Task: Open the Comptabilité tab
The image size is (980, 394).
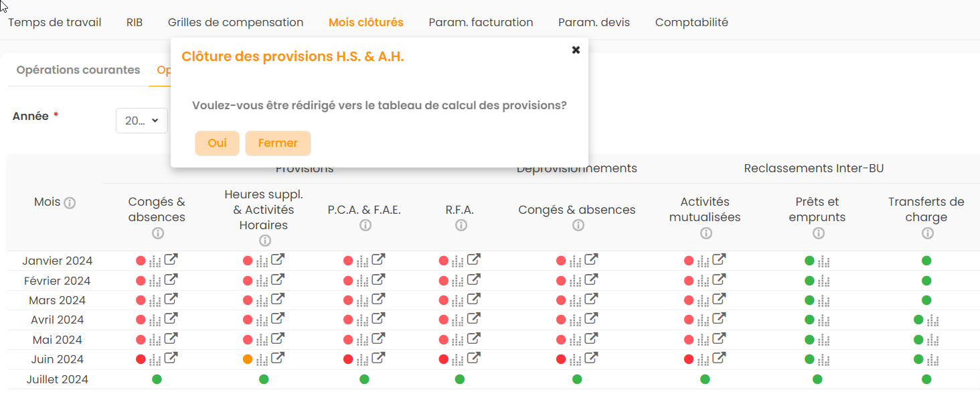Action: [691, 22]
